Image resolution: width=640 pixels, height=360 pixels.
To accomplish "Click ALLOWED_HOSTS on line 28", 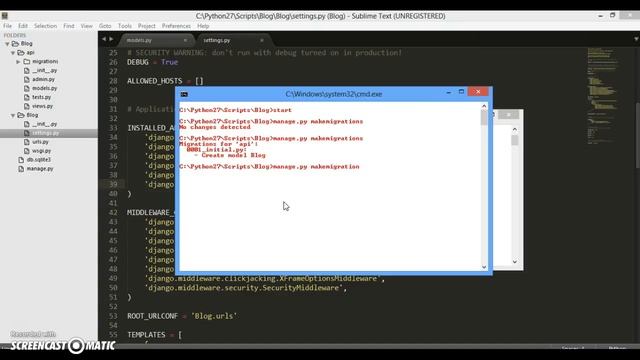I will 155,81.
